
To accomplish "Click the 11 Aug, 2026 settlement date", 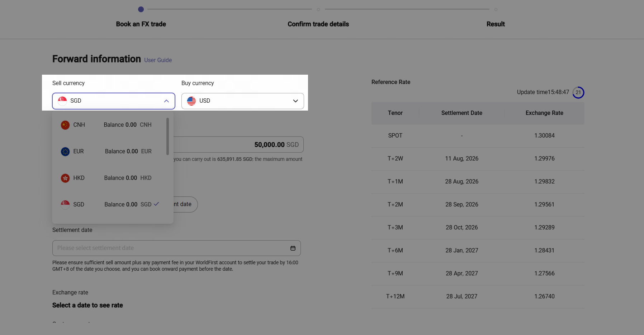I will click(x=462, y=159).
